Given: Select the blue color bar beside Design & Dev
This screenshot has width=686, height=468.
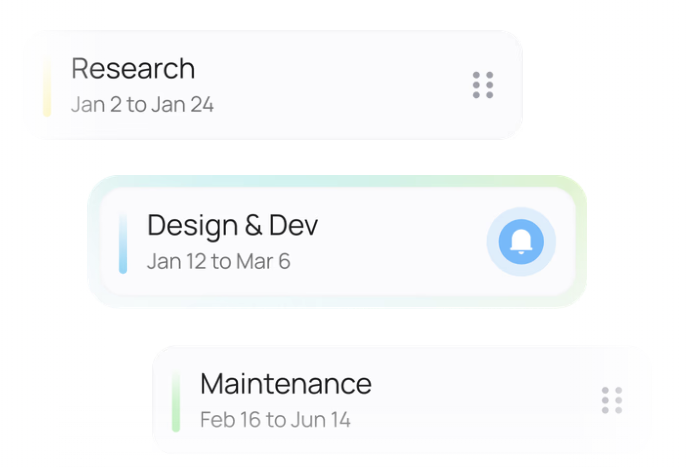Looking at the screenshot, I should 123,243.
